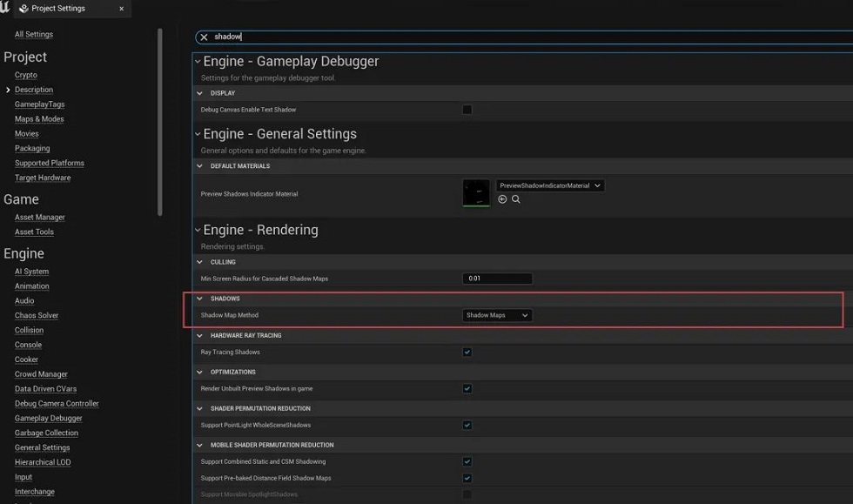This screenshot has height=504, width=853.
Task: Click the sidebar vertical scrollbar
Action: click(x=160, y=122)
